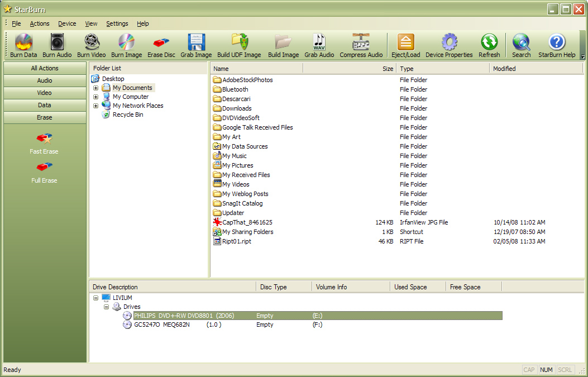Select the GC5247O MEQ682N drive disc icon
This screenshot has width=588, height=377.
pos(127,324)
